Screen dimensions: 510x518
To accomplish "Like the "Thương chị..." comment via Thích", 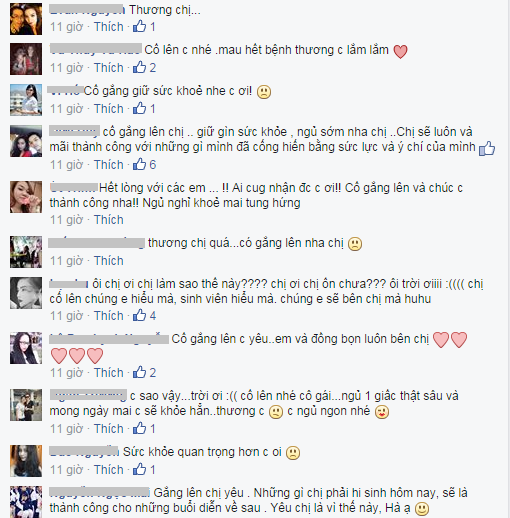I will [x=109, y=27].
